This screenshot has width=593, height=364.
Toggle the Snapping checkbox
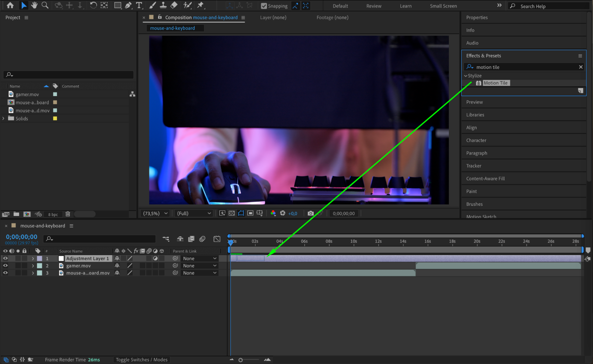[x=264, y=6]
